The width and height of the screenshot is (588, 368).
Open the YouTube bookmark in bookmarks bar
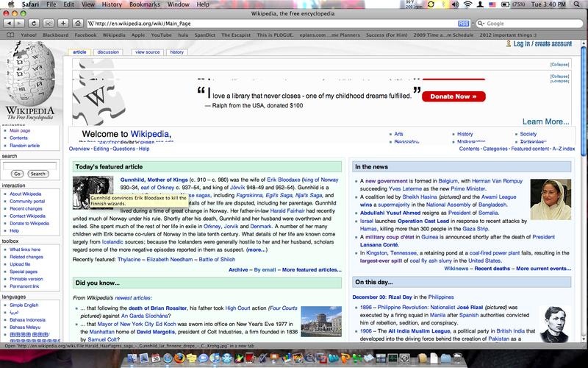161,35
